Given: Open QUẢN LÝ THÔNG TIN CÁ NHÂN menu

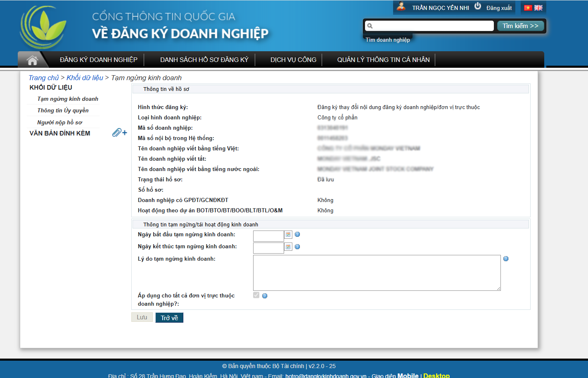Looking at the screenshot, I should tap(383, 60).
